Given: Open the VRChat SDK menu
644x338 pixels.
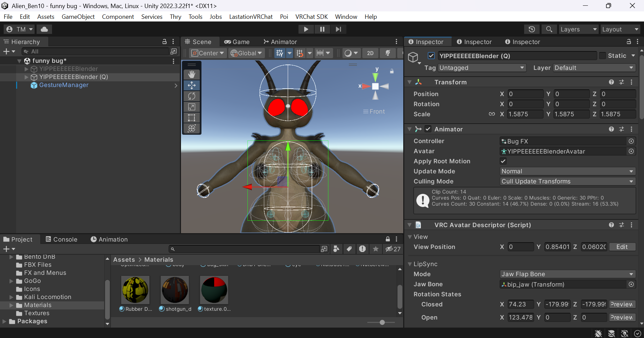Looking at the screenshot, I should pos(311,17).
